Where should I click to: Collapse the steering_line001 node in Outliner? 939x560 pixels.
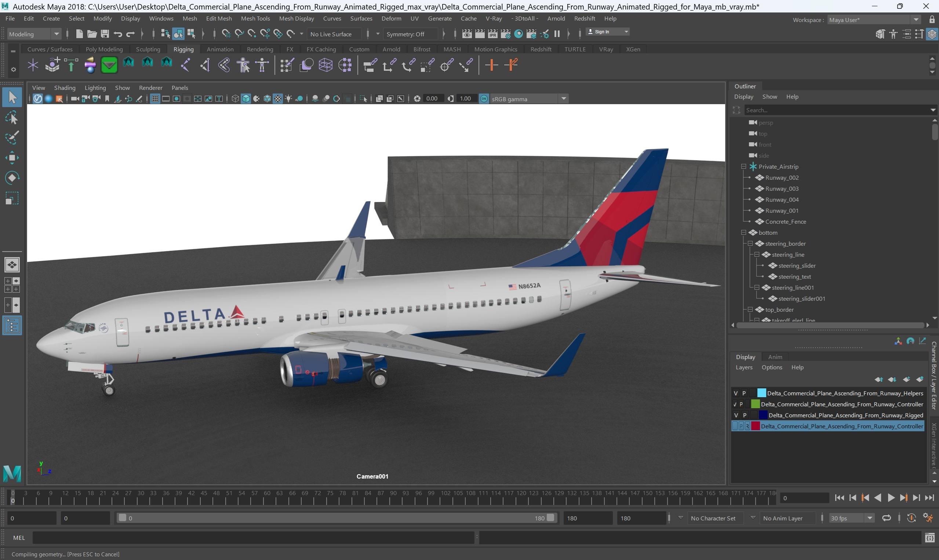coord(757,288)
